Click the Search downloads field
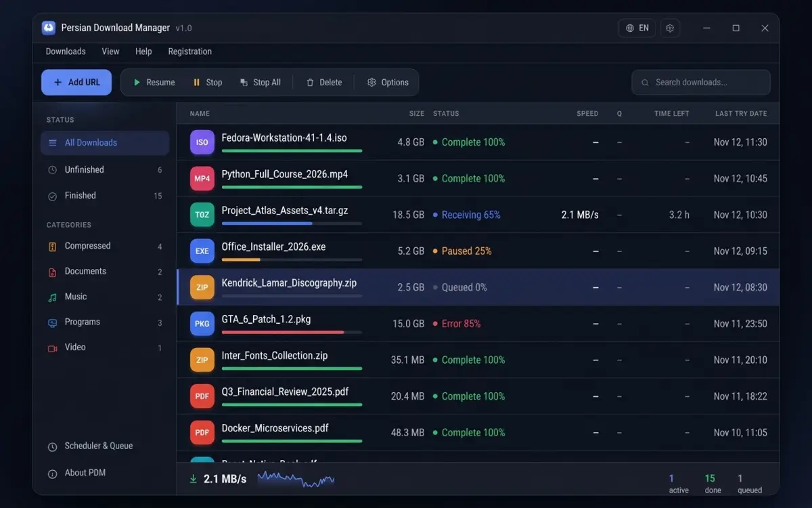This screenshot has width=812, height=508. point(701,83)
